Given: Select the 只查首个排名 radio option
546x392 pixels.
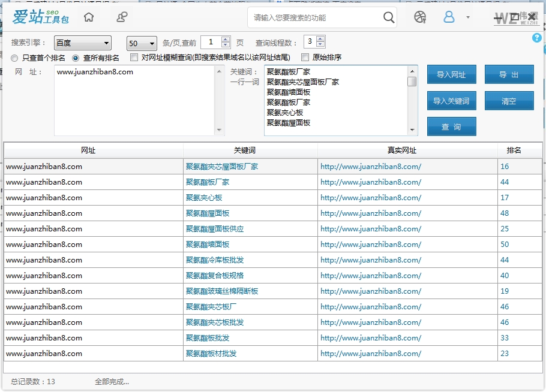Looking at the screenshot, I should (x=13, y=58).
